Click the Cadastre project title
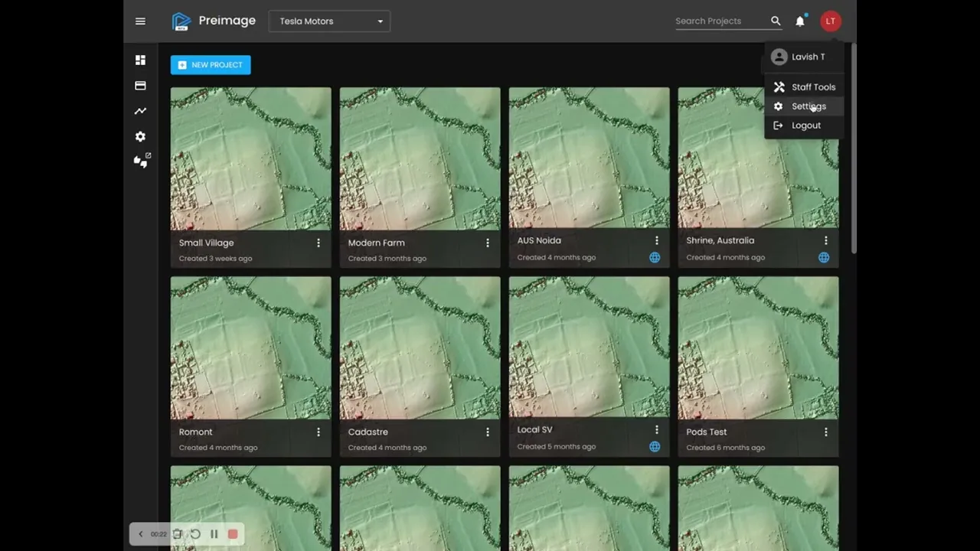Image resolution: width=980 pixels, height=551 pixels. point(368,432)
